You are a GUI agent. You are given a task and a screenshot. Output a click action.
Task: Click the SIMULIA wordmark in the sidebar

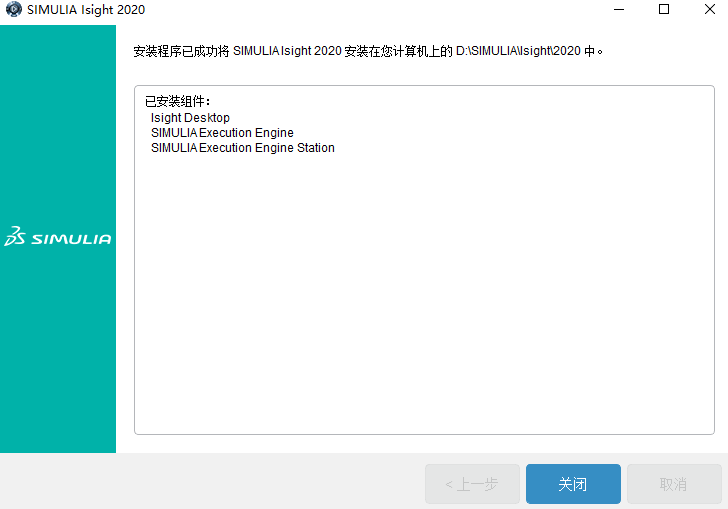[x=71, y=239]
